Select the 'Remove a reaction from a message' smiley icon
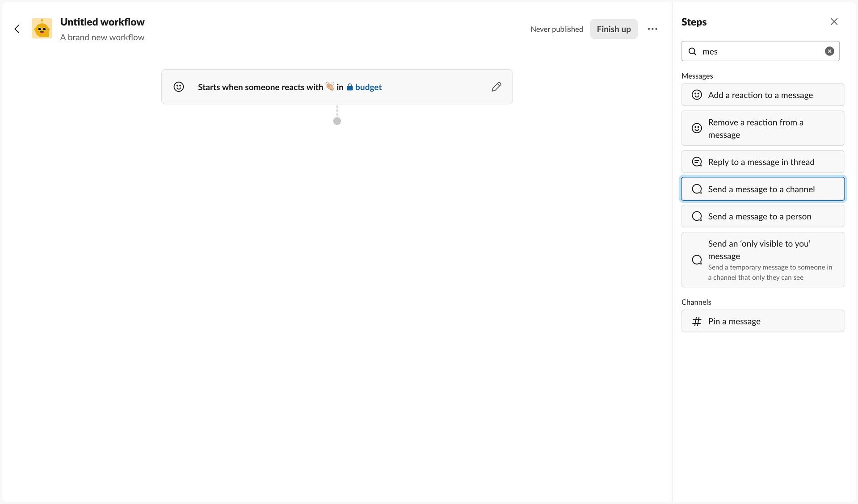This screenshot has height=504, width=858. click(x=697, y=128)
